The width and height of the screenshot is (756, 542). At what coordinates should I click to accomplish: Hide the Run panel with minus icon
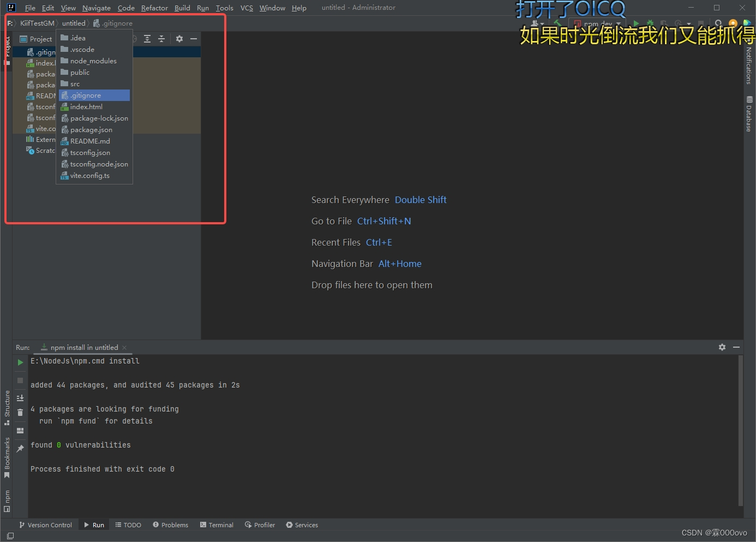click(x=736, y=347)
